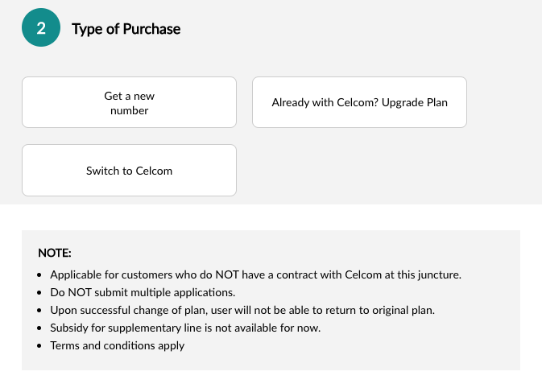
Task: Click the bullet dot before "Upon successful change"
Action: 41,311
